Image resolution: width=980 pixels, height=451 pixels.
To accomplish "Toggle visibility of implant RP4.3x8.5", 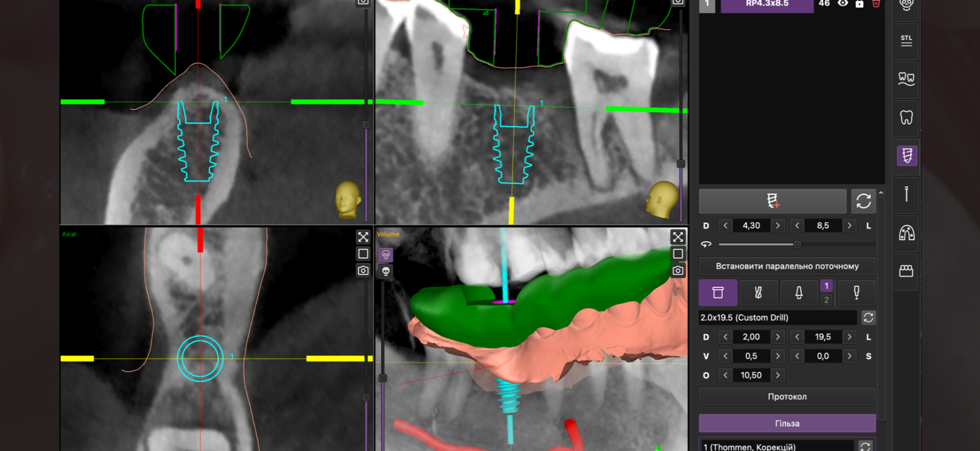I will (843, 4).
